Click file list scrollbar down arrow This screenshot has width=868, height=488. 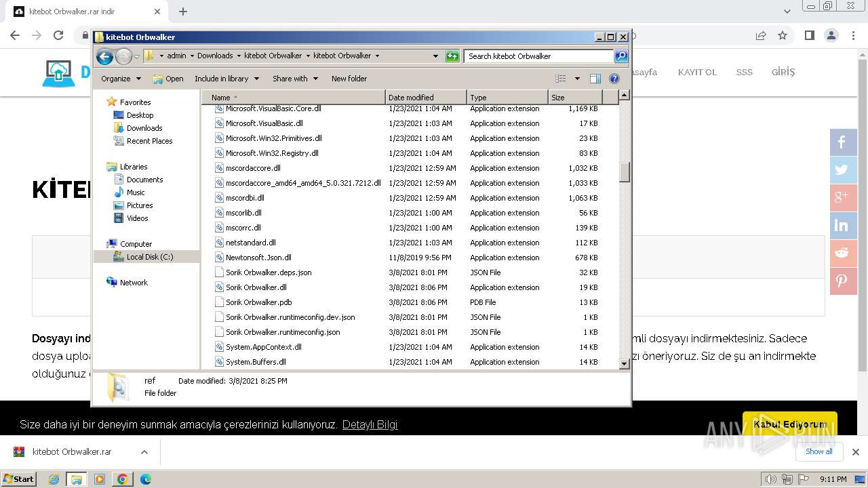coord(625,364)
